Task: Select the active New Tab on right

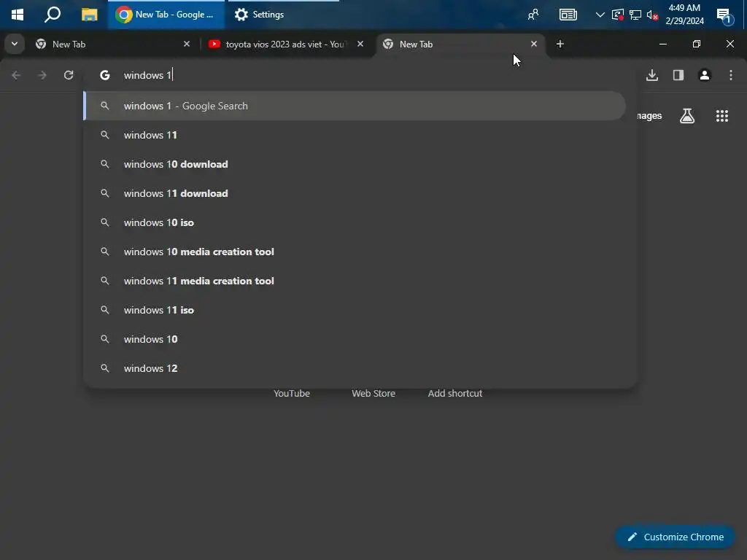Action: 461,44
